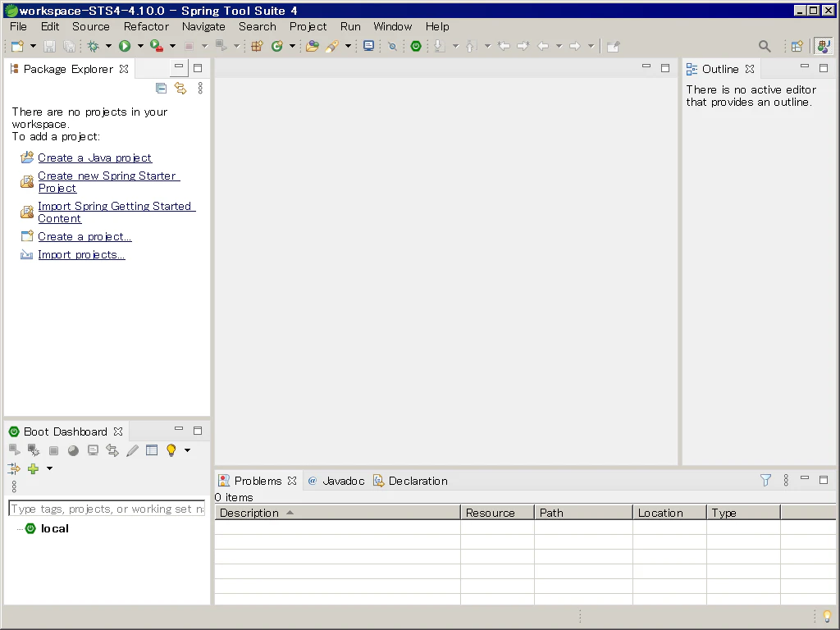840x630 pixels.
Task: Click 'Create new Spring Starter Project' link
Action: coord(109,181)
